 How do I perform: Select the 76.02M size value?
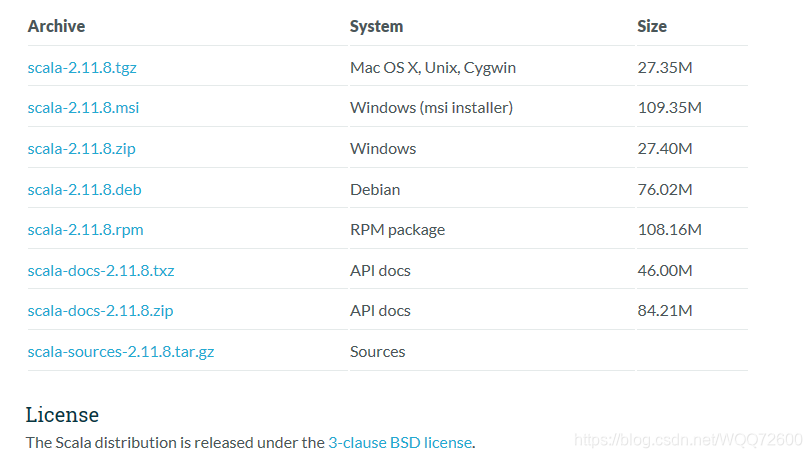[665, 190]
